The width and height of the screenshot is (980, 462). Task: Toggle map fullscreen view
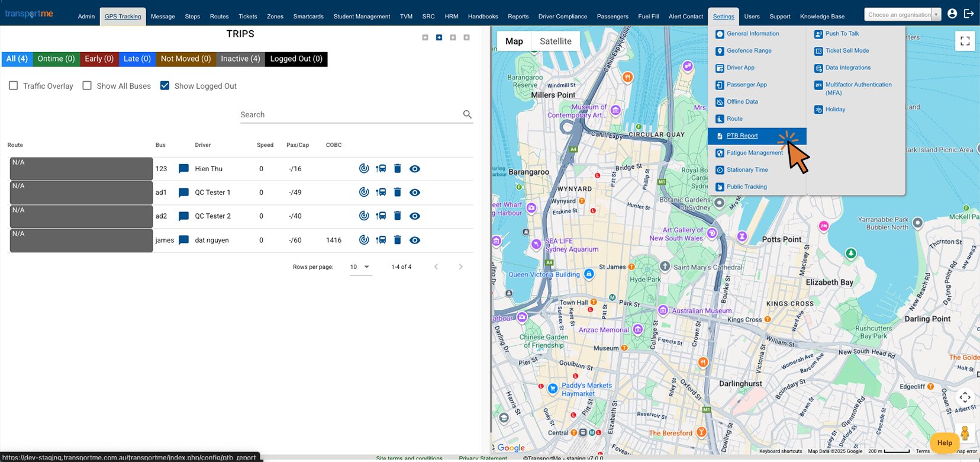point(965,41)
